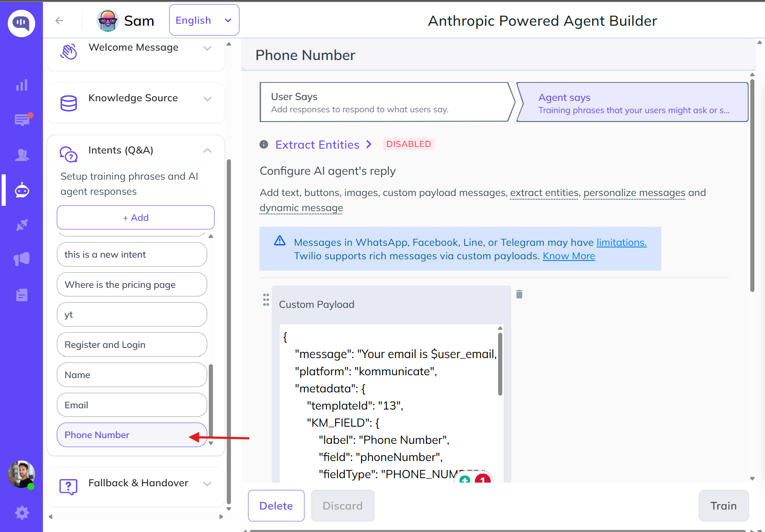Open the analytics bar chart icon
Viewport: 765px width, 532px height.
click(x=22, y=85)
